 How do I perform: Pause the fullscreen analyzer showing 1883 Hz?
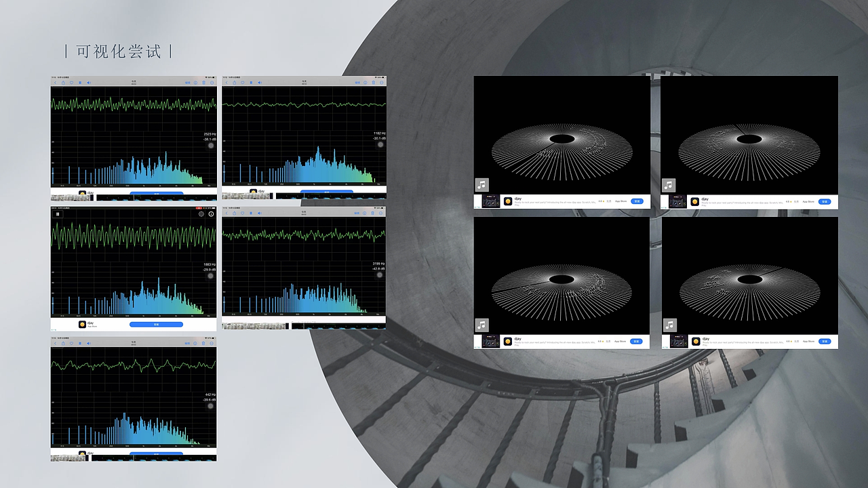point(58,214)
